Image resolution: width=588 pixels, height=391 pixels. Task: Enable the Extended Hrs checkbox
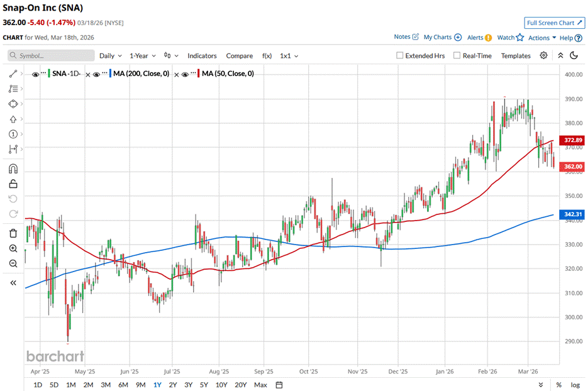point(400,55)
